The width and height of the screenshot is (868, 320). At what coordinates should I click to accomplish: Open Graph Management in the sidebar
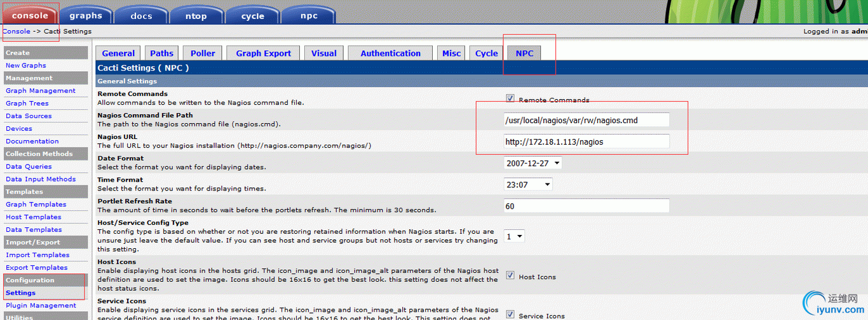pos(40,91)
